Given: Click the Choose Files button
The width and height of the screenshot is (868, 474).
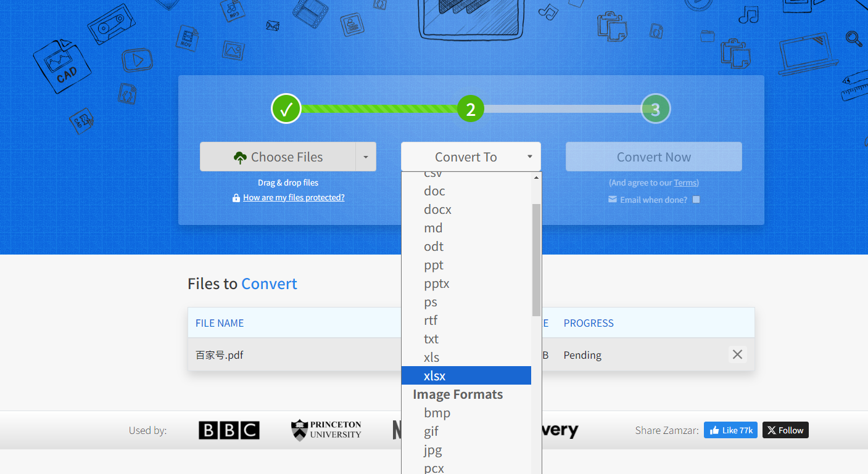Looking at the screenshot, I should coord(278,157).
